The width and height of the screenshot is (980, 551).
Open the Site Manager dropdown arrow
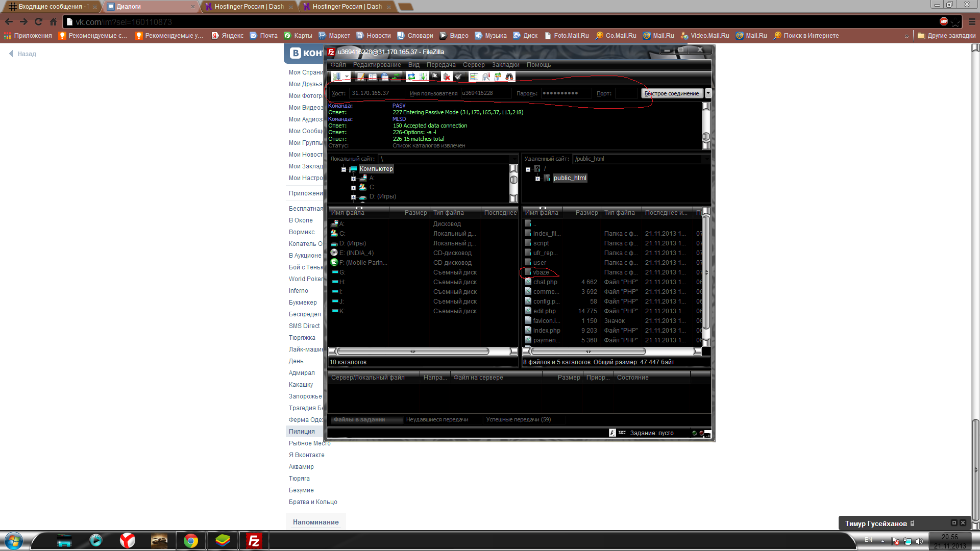pyautogui.click(x=347, y=77)
